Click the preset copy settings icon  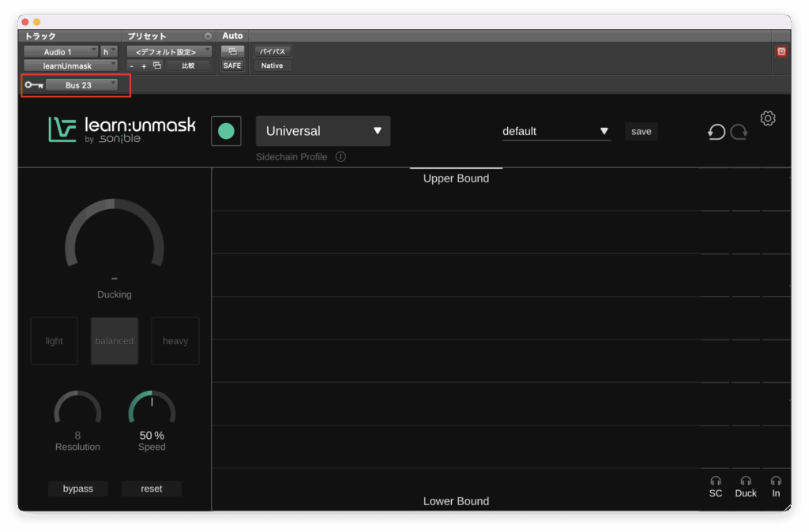[x=157, y=66]
